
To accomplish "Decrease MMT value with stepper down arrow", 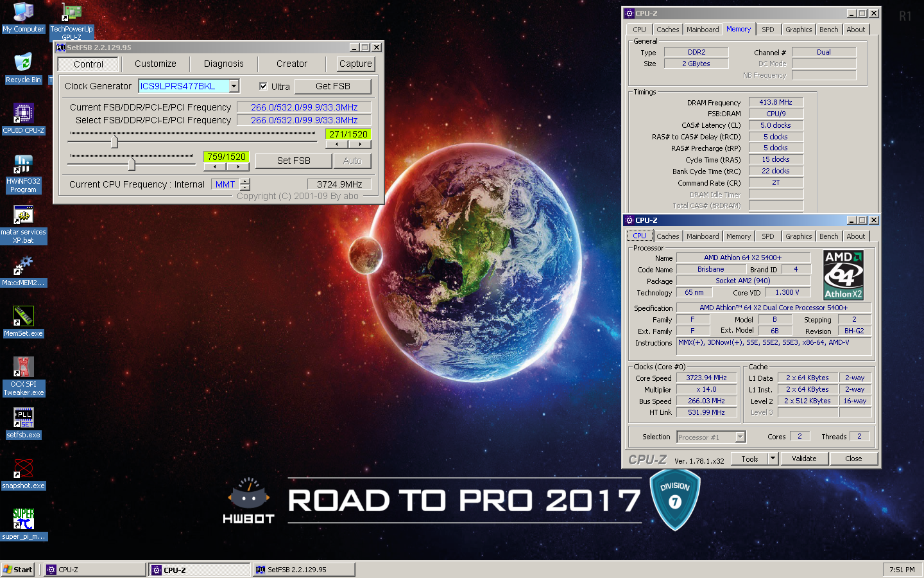I will click(x=245, y=187).
